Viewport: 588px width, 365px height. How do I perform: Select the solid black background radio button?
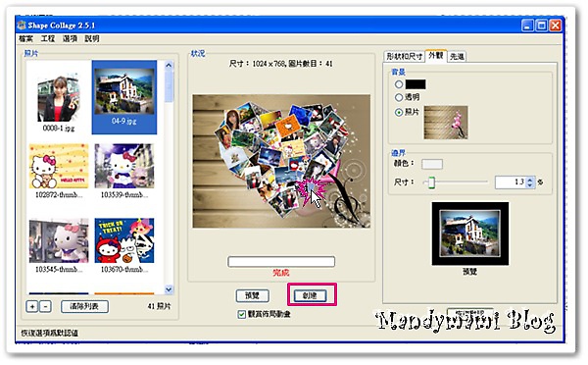(x=399, y=84)
